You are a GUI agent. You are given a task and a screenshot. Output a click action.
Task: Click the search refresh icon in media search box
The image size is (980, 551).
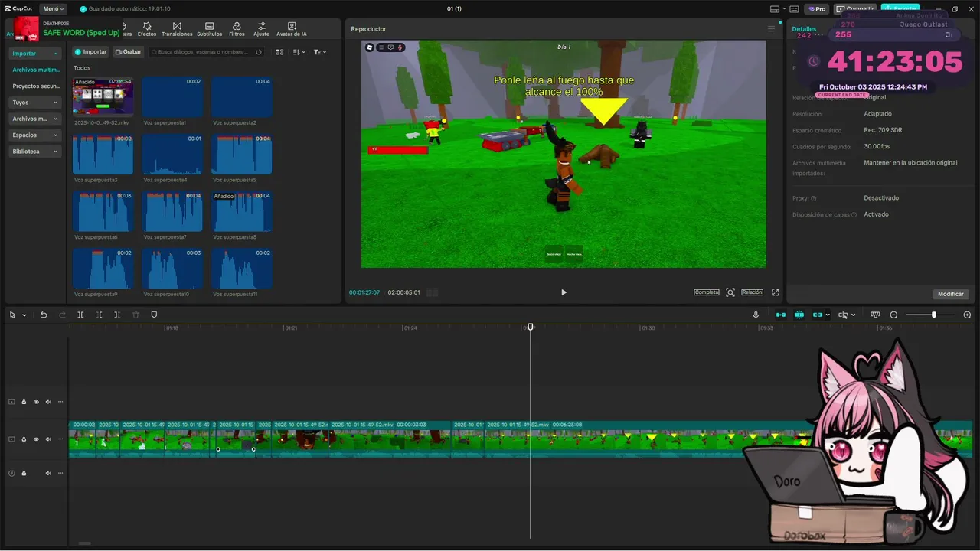pyautogui.click(x=259, y=52)
